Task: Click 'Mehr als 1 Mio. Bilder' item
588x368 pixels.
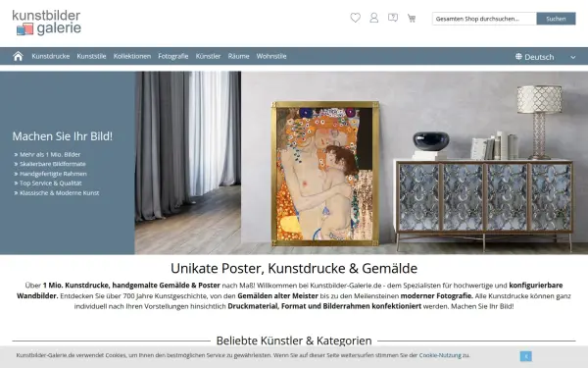Action: click(50, 154)
